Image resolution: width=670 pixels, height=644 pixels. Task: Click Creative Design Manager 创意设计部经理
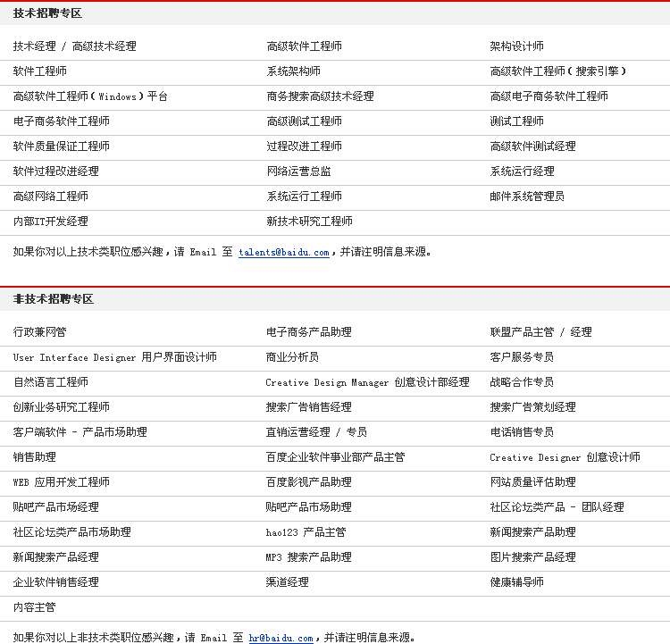(x=367, y=382)
